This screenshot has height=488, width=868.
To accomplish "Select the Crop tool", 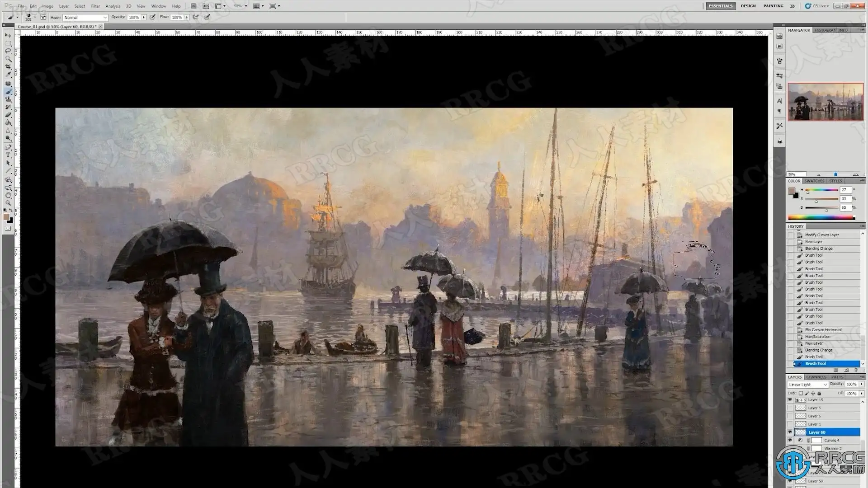I will tap(8, 67).
